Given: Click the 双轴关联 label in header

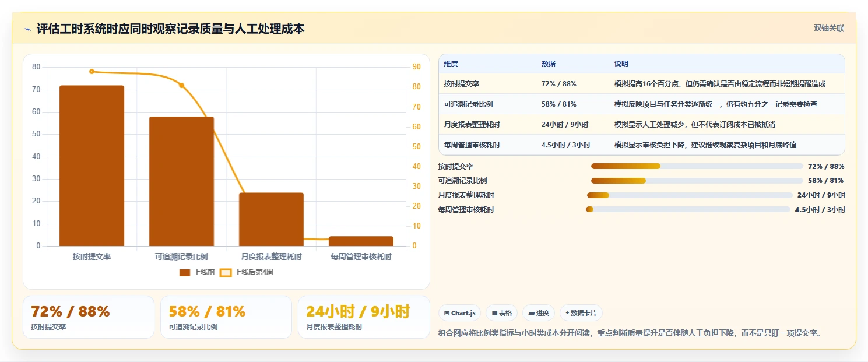Looking at the screenshot, I should tap(828, 28).
